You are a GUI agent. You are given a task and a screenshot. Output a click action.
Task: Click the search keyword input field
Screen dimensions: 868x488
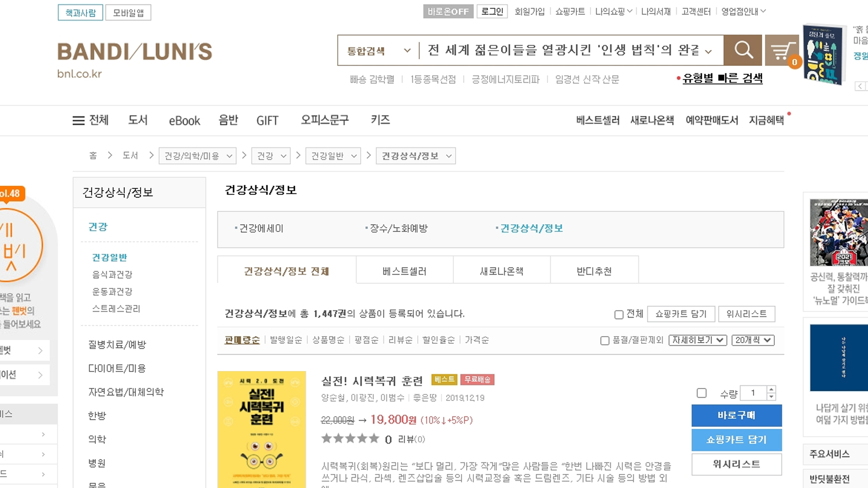click(x=563, y=50)
